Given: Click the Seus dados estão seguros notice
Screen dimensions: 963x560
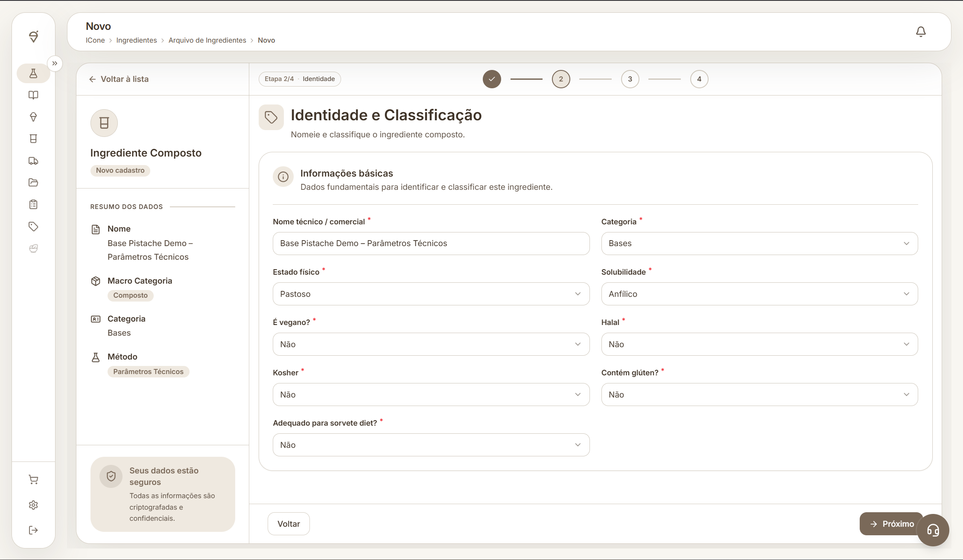Looking at the screenshot, I should pos(163,494).
